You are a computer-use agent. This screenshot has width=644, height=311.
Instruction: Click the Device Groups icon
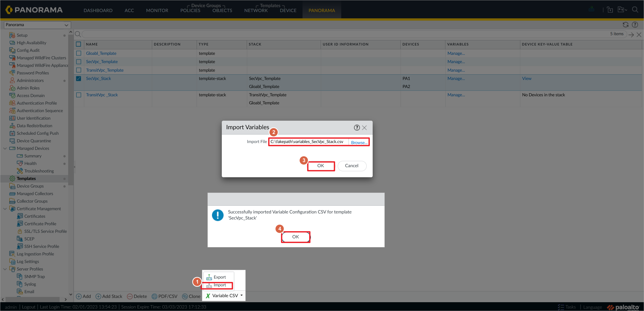pyautogui.click(x=12, y=186)
